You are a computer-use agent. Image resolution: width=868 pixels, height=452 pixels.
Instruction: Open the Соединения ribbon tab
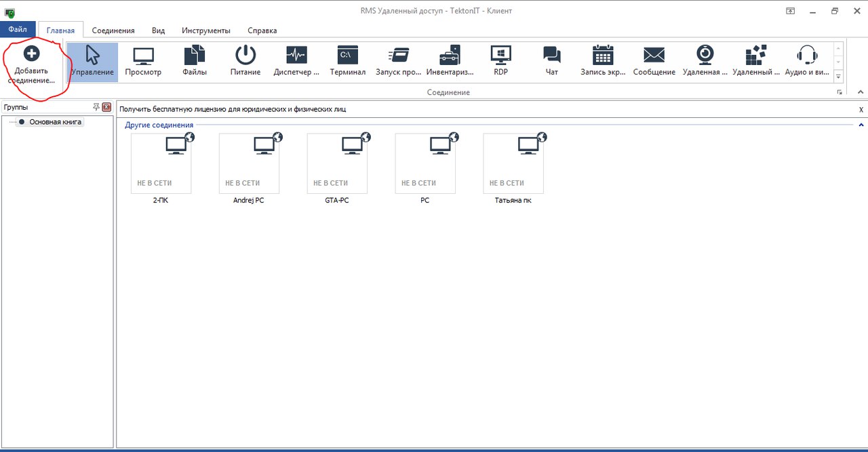click(113, 30)
